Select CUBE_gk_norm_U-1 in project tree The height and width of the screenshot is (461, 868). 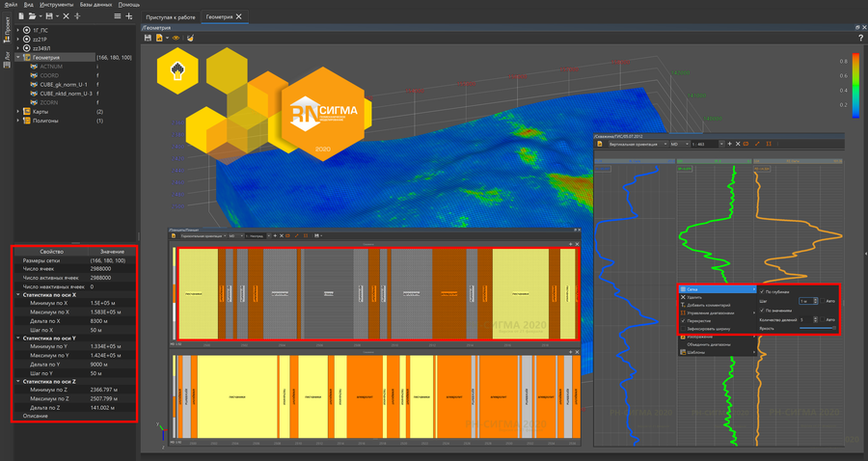tap(64, 85)
